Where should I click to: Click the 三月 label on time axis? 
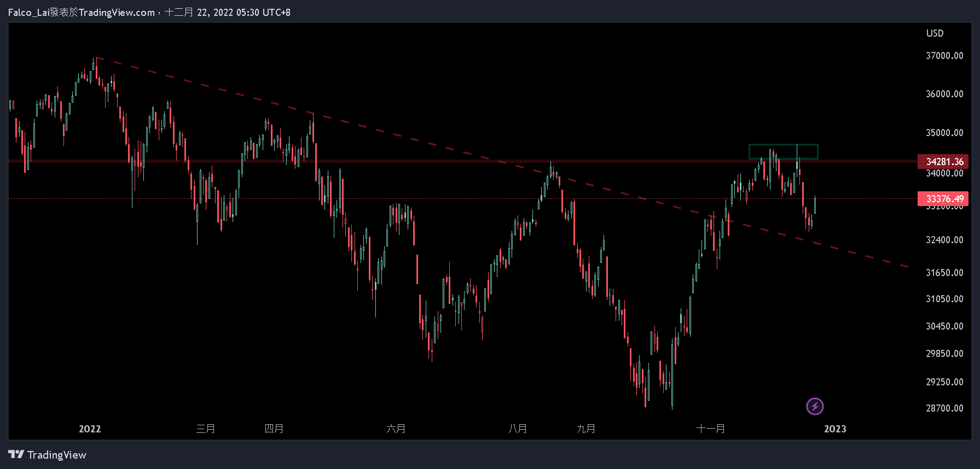click(206, 429)
